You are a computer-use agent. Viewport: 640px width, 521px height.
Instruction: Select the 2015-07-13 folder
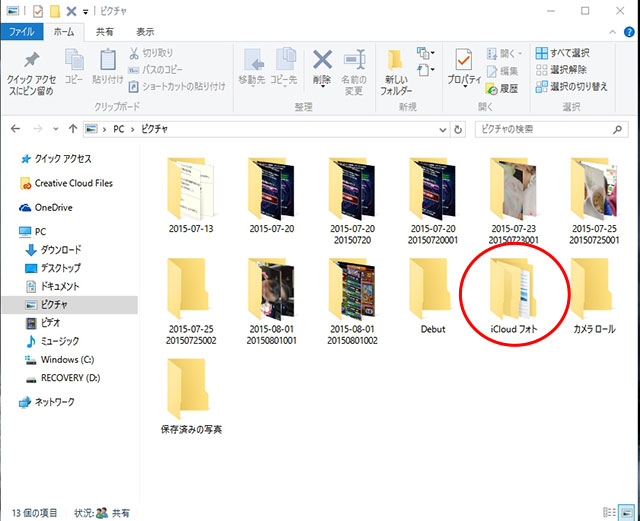pos(191,195)
